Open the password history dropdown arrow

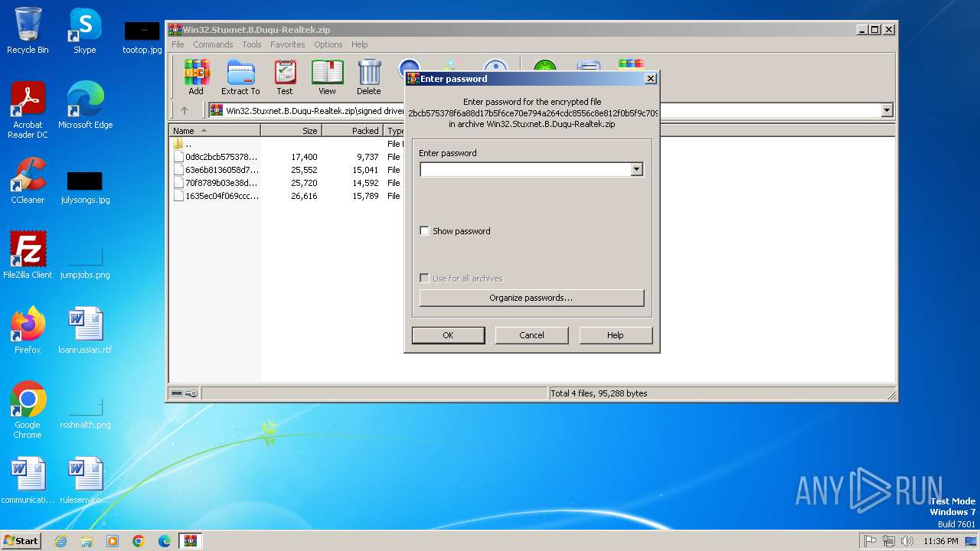[x=636, y=169]
